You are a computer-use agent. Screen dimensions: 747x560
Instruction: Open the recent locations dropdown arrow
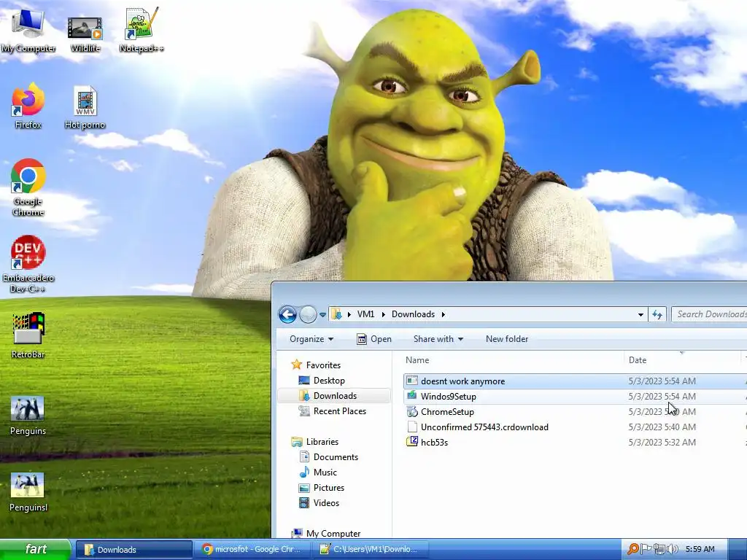pyautogui.click(x=322, y=314)
